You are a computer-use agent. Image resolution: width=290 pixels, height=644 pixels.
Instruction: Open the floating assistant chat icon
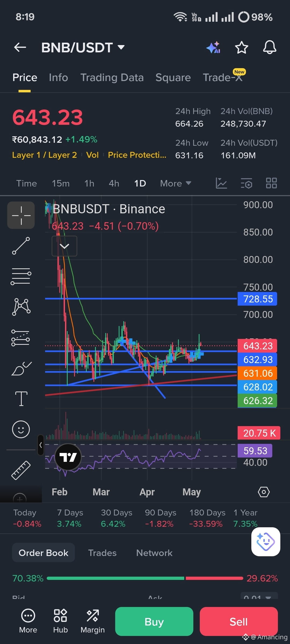click(x=266, y=542)
